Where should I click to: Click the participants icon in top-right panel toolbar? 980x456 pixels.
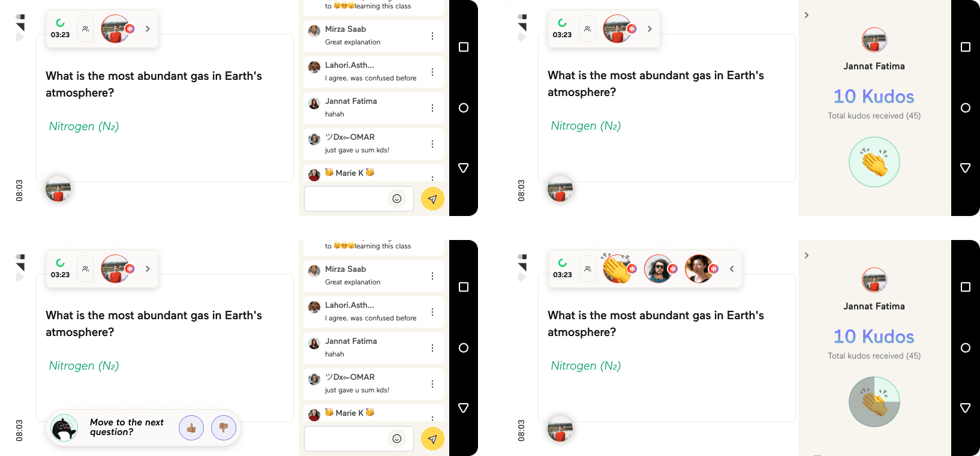[588, 29]
